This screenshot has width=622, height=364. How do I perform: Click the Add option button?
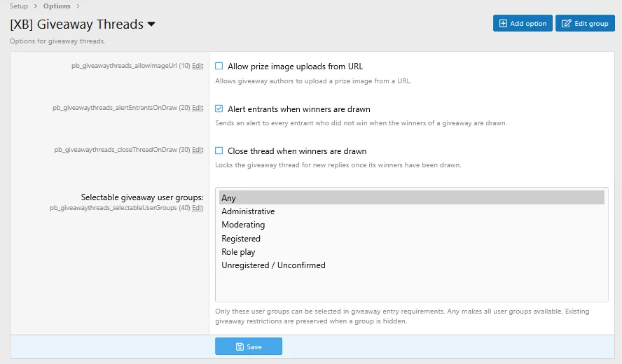pyautogui.click(x=523, y=23)
